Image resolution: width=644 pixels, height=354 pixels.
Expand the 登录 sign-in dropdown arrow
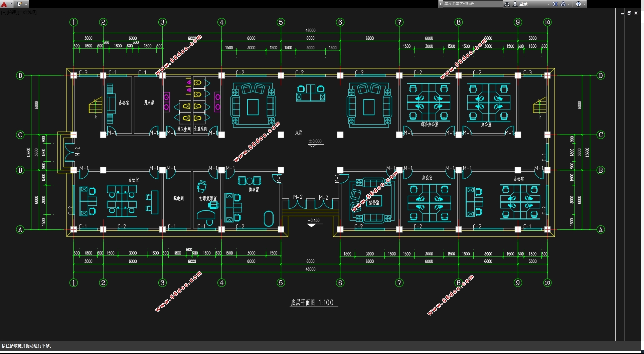548,4
